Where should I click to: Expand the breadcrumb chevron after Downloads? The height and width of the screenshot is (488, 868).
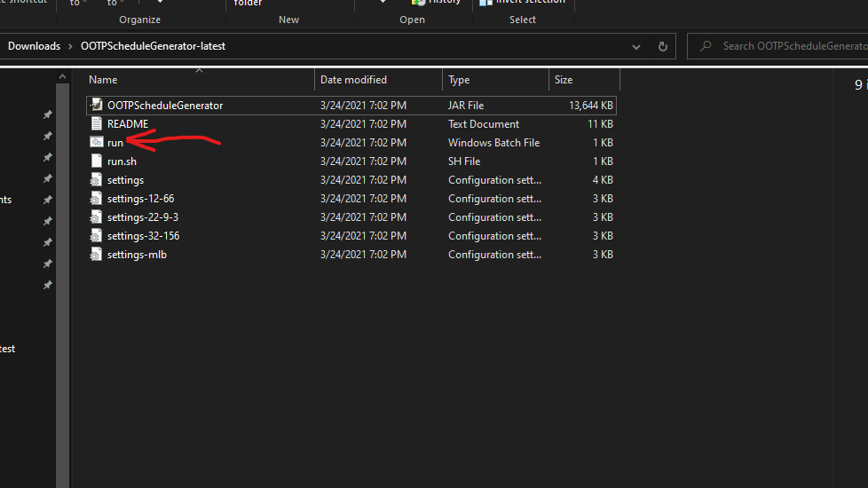[x=71, y=46]
